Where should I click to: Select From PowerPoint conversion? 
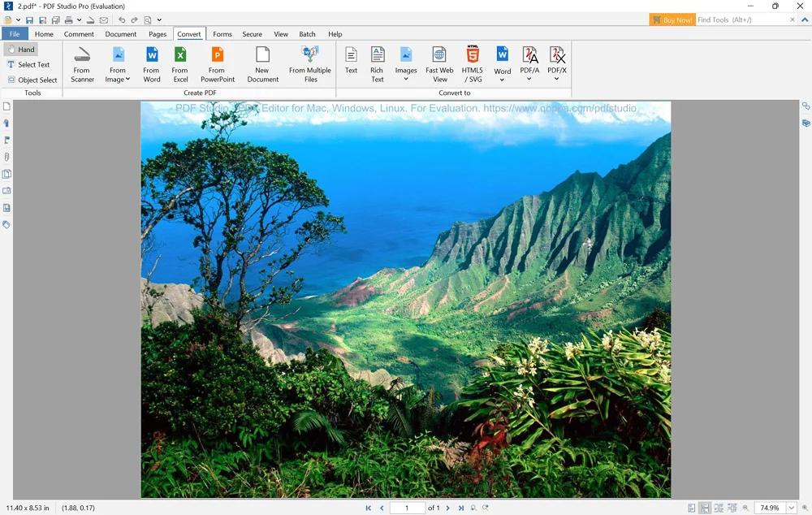pyautogui.click(x=218, y=63)
